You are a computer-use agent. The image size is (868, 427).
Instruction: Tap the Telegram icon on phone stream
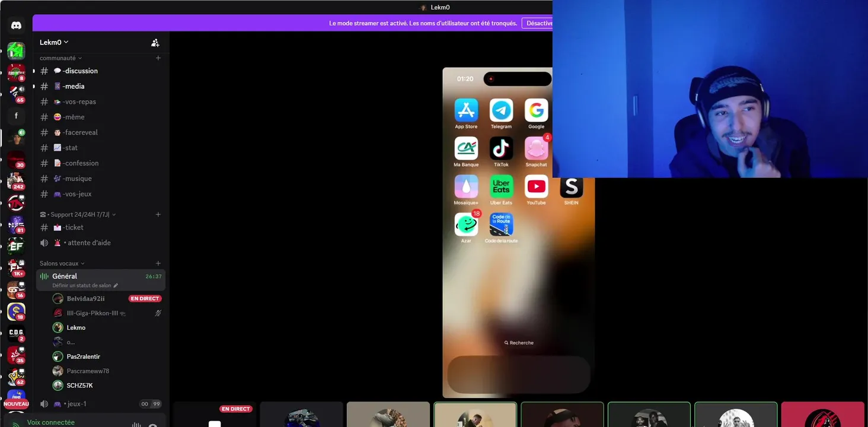coord(501,110)
